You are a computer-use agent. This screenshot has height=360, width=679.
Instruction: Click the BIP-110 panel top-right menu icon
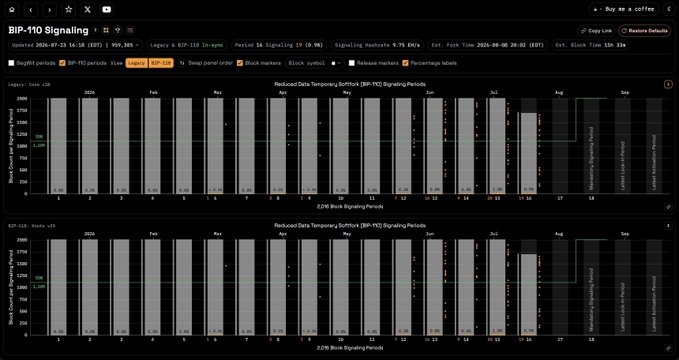tap(668, 225)
